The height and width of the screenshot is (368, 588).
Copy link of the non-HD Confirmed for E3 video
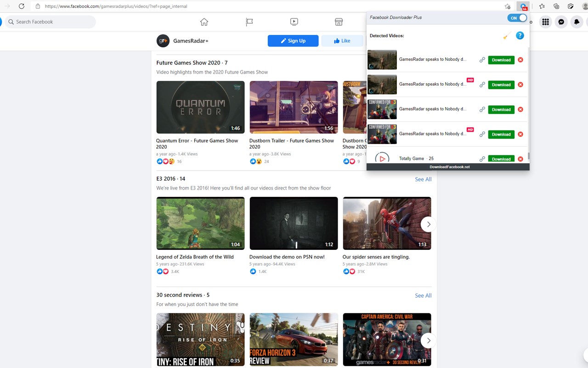(482, 109)
